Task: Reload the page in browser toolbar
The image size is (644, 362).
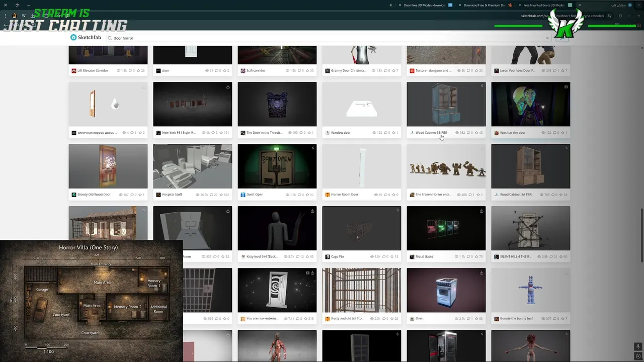Action: [x=620, y=16]
